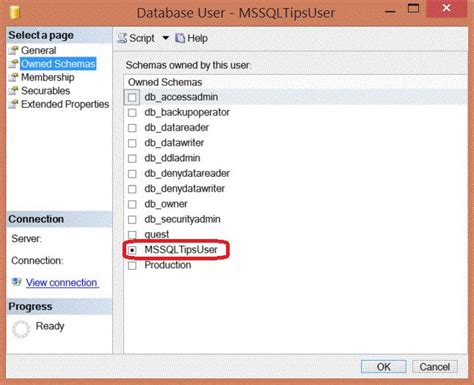Close the Database User dialog
This screenshot has height=385, width=474.
click(446, 8)
